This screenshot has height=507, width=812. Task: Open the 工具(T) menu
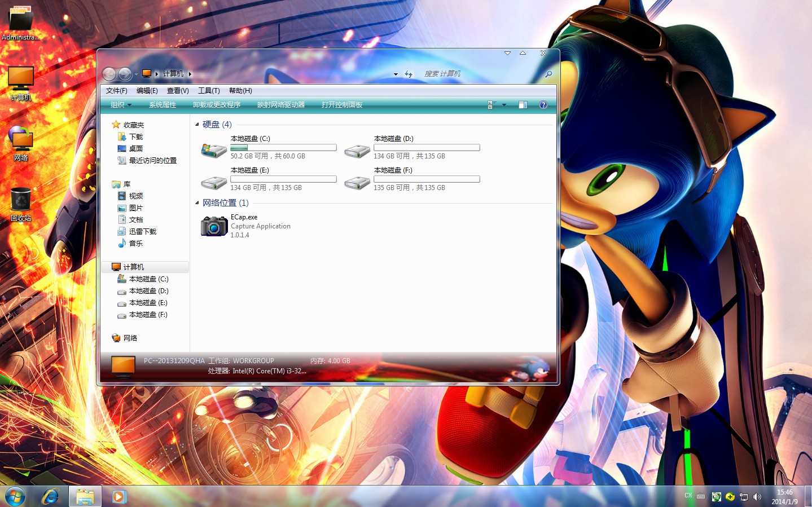click(x=209, y=91)
